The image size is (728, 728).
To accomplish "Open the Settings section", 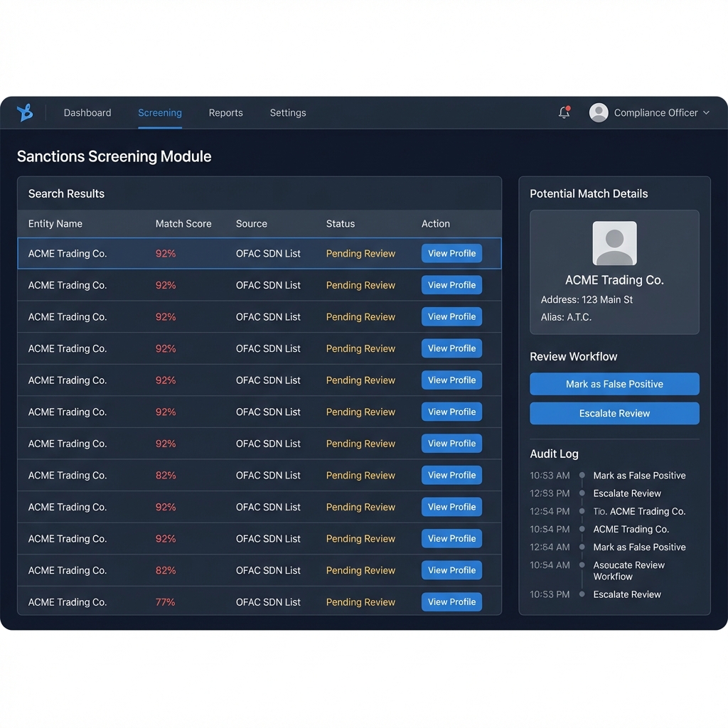I will (x=287, y=112).
